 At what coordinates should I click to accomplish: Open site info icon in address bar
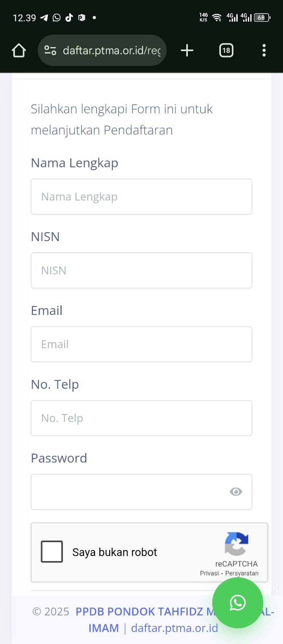[x=50, y=50]
